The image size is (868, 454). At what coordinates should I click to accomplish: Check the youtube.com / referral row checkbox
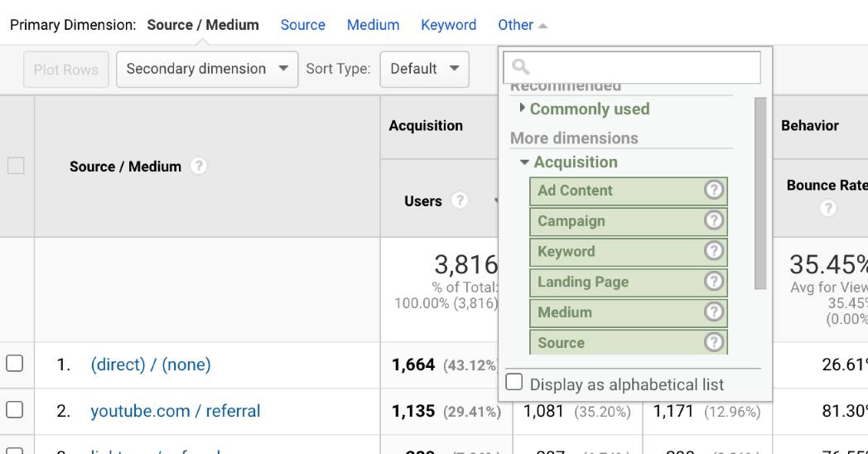[x=14, y=410]
